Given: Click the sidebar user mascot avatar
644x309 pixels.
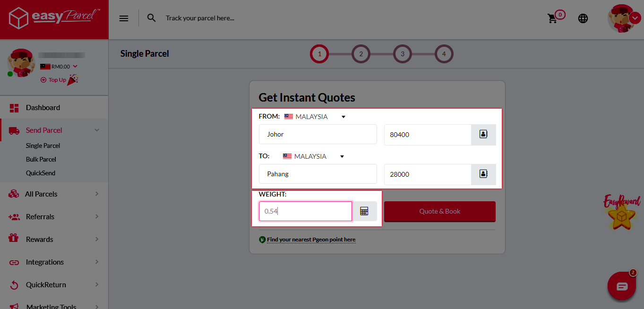Looking at the screenshot, I should [21, 63].
